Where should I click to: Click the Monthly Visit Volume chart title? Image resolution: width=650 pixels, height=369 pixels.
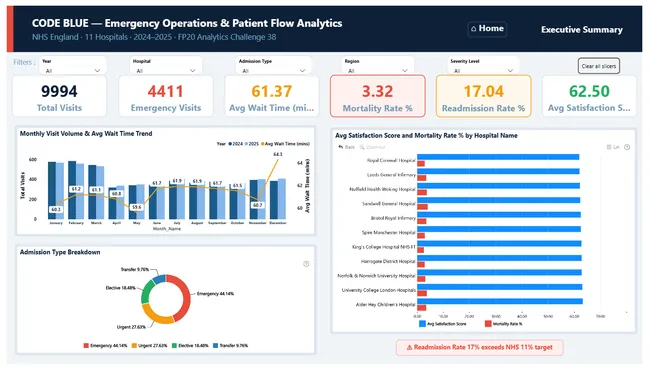86,134
